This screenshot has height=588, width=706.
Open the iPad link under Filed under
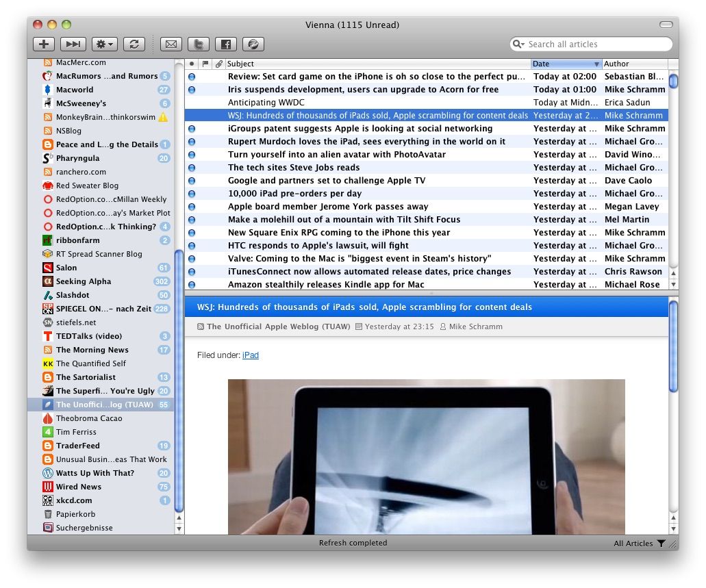tap(251, 355)
